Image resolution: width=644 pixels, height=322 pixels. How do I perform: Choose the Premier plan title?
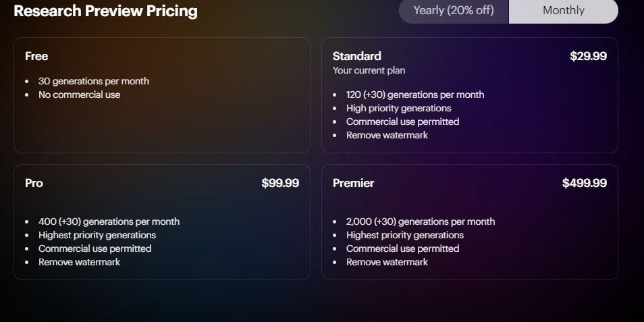tap(353, 184)
